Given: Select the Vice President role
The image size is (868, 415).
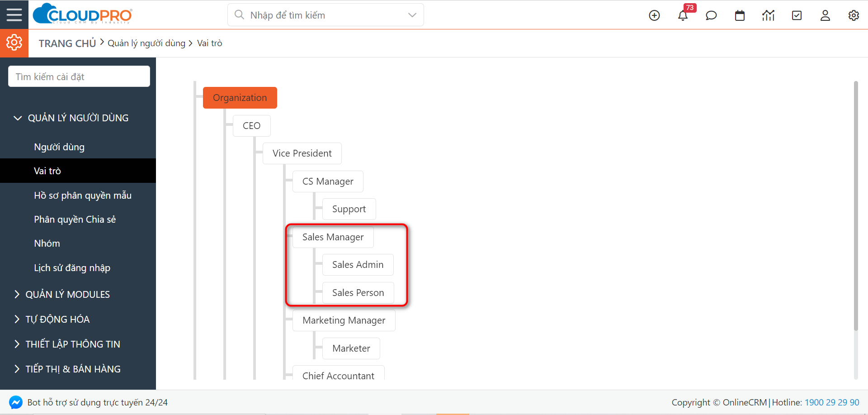Looking at the screenshot, I should pos(302,153).
